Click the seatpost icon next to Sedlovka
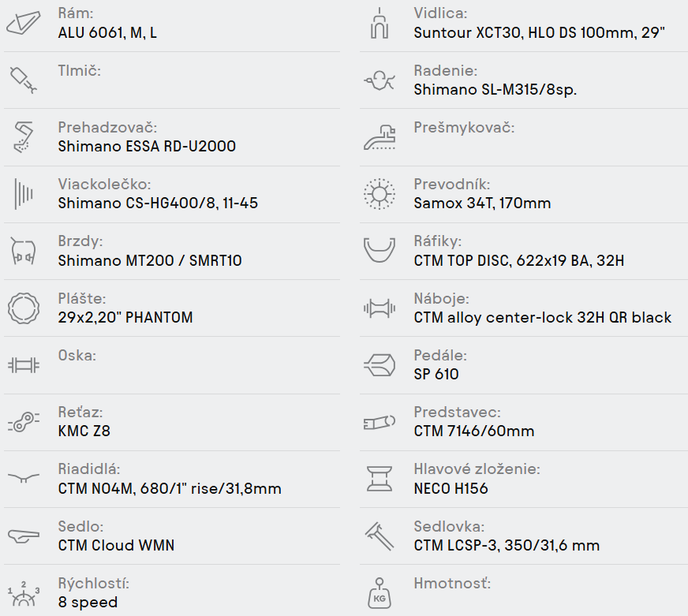The width and height of the screenshot is (688, 616). [x=380, y=536]
